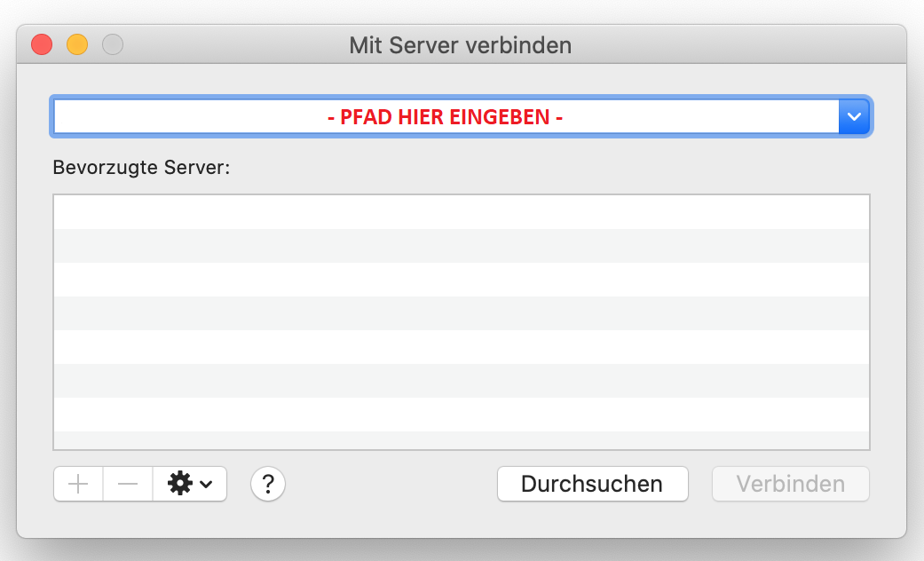Viewport: 924px width, 561px height.
Task: Select the seventh row in favorite servers list
Action: (462, 415)
